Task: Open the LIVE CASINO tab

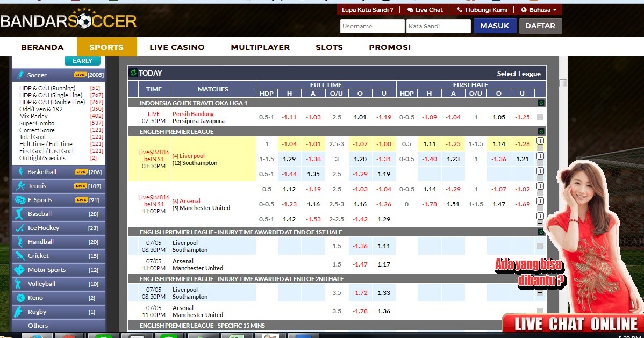Action: [177, 47]
